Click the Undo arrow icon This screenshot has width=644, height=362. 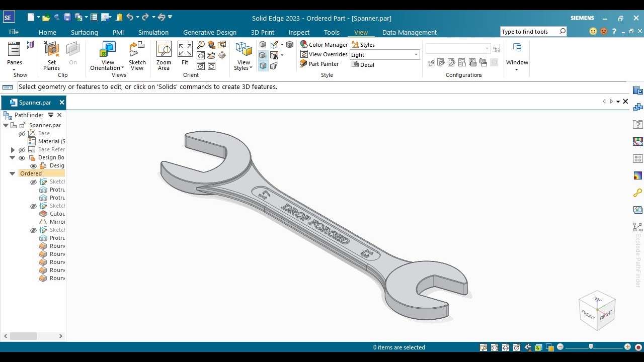tap(130, 17)
